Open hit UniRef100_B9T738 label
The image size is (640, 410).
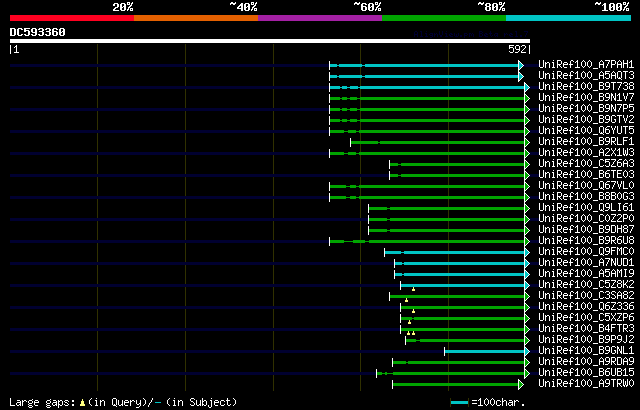point(586,86)
